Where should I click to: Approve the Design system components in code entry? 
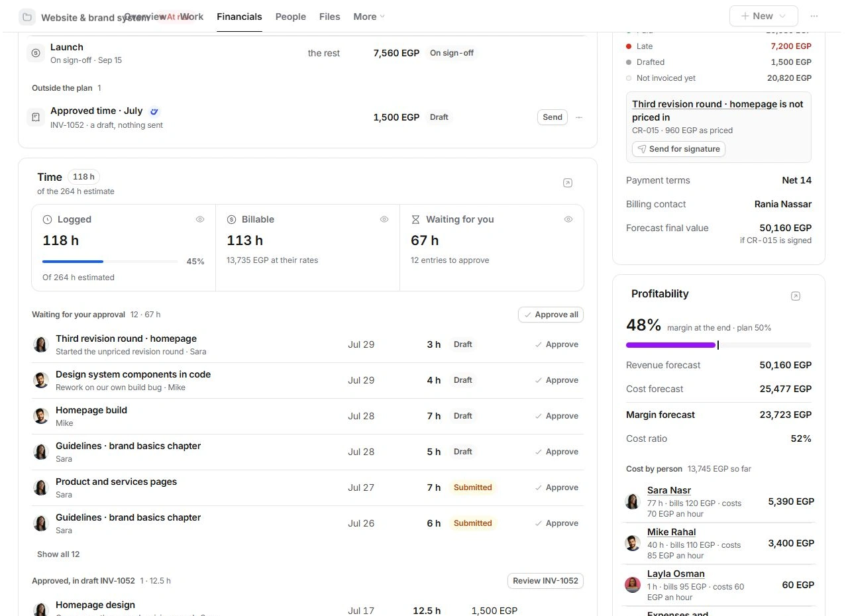point(556,380)
